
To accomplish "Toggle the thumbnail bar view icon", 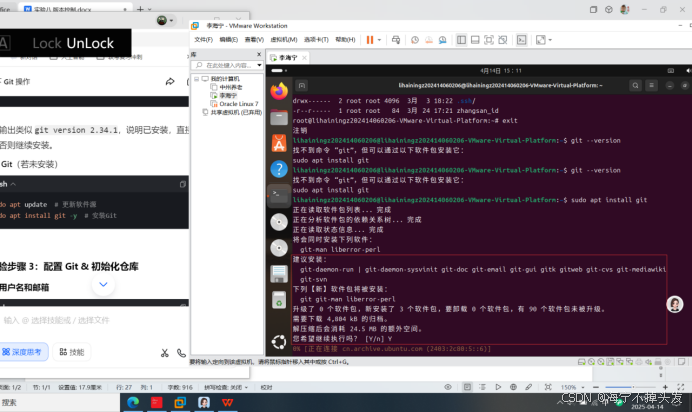I will (475, 40).
